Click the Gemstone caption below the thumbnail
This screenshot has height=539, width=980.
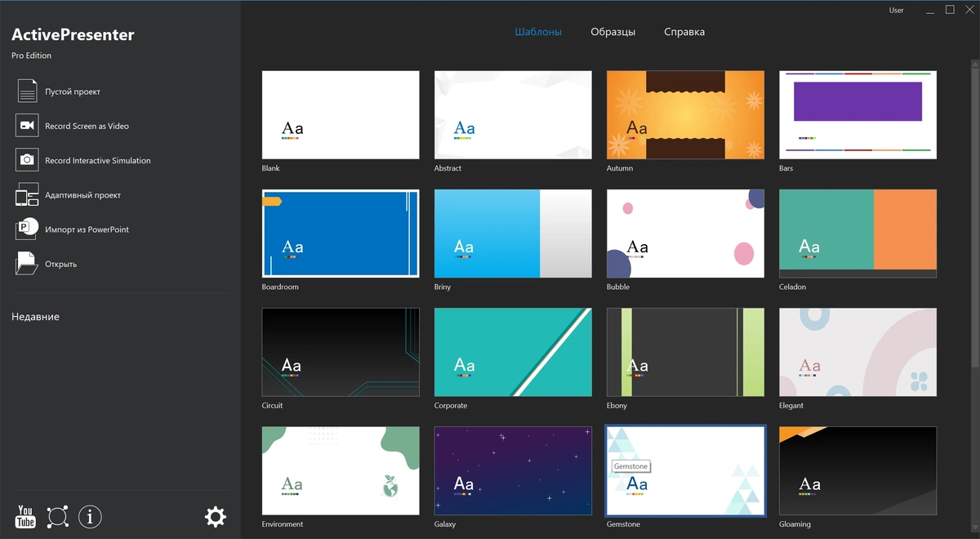click(623, 524)
